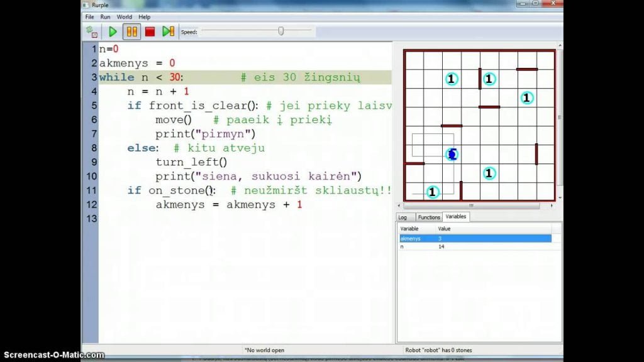The image size is (644, 362).
Task: Click world vertical scroll up arrow
Action: pos(560,45)
